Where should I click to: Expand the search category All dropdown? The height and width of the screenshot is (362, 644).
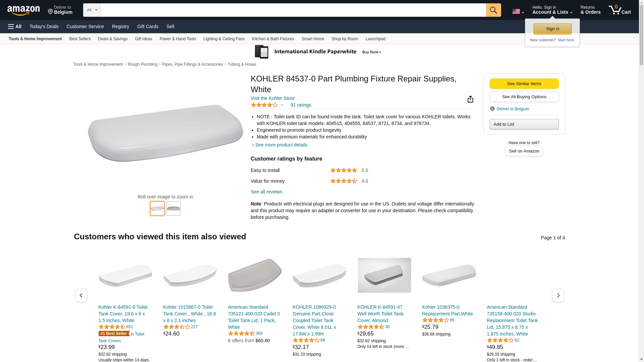pyautogui.click(x=92, y=10)
